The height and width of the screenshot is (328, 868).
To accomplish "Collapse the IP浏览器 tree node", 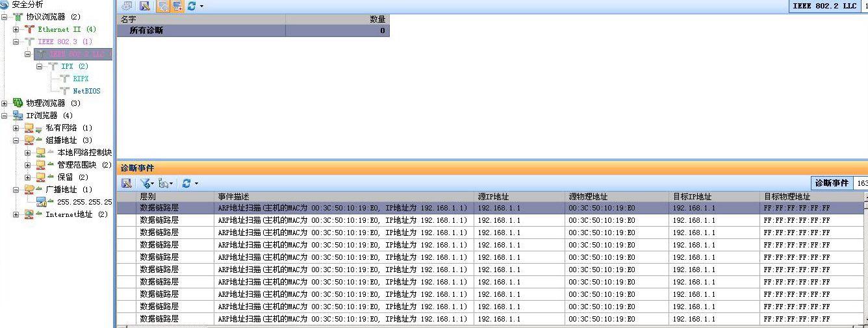I will click(5, 116).
